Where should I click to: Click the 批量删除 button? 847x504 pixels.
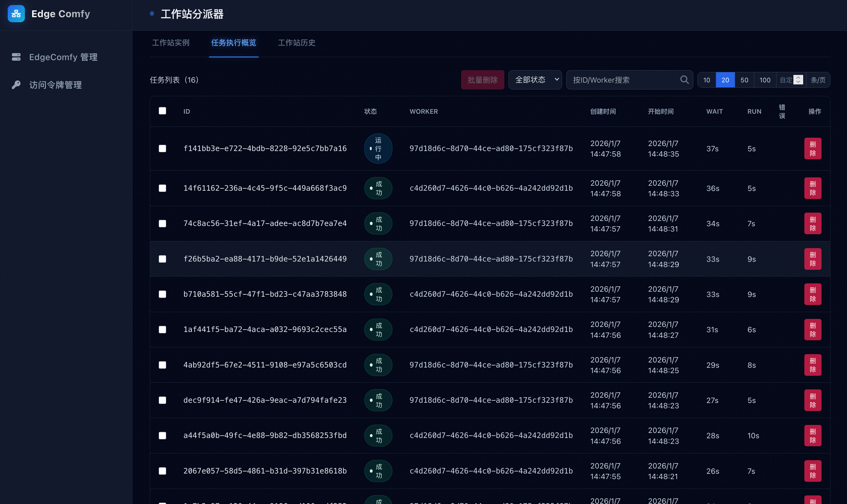point(482,80)
